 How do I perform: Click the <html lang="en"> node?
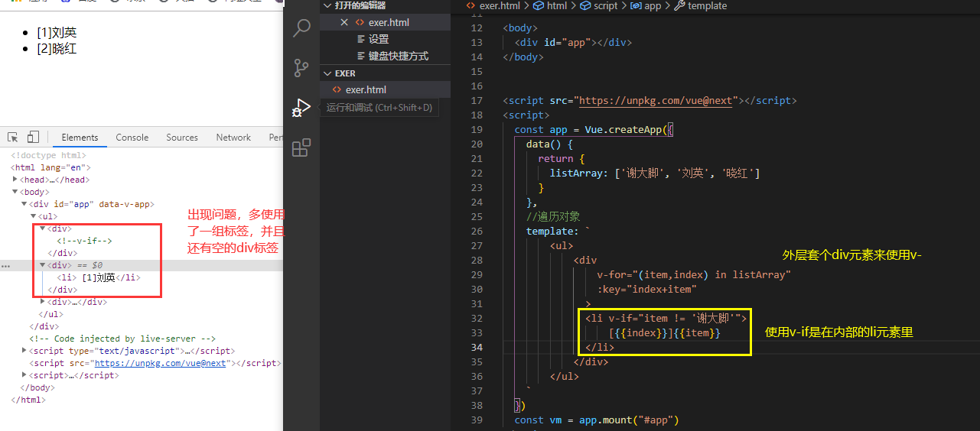50,167
